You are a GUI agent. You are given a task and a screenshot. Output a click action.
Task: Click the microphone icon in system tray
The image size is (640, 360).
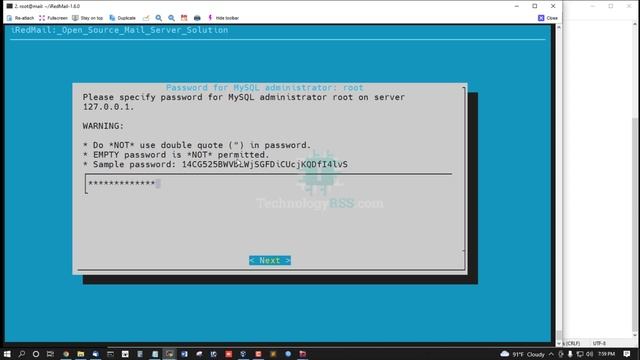tap(570, 354)
